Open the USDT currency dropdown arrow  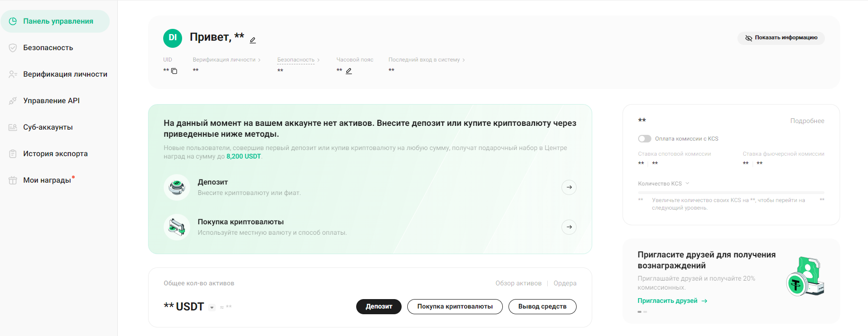tap(212, 308)
